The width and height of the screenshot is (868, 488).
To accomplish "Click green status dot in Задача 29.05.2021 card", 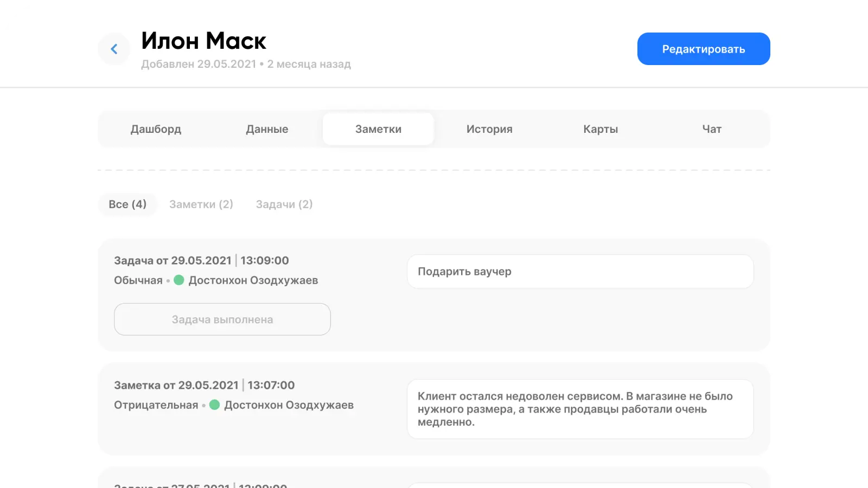I will pos(179,280).
